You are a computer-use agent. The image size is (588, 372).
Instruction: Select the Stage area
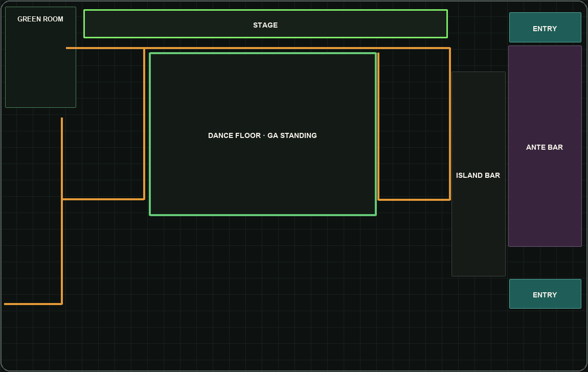[x=265, y=24]
